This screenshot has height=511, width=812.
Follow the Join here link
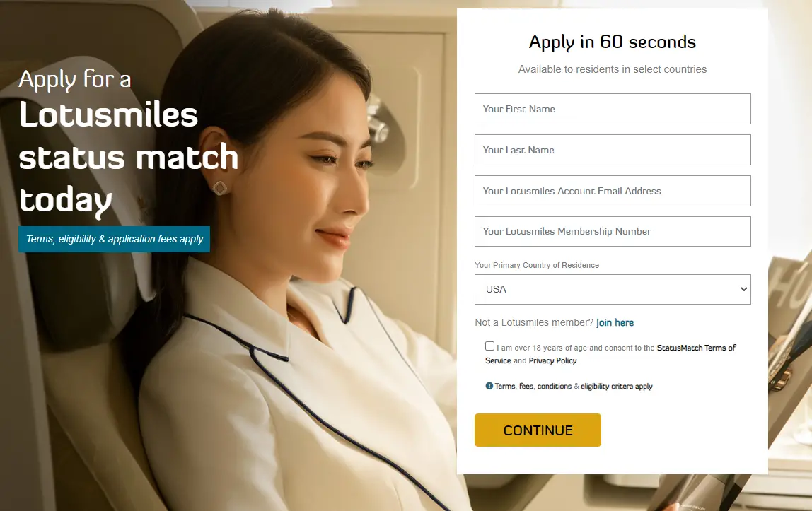pyautogui.click(x=615, y=323)
